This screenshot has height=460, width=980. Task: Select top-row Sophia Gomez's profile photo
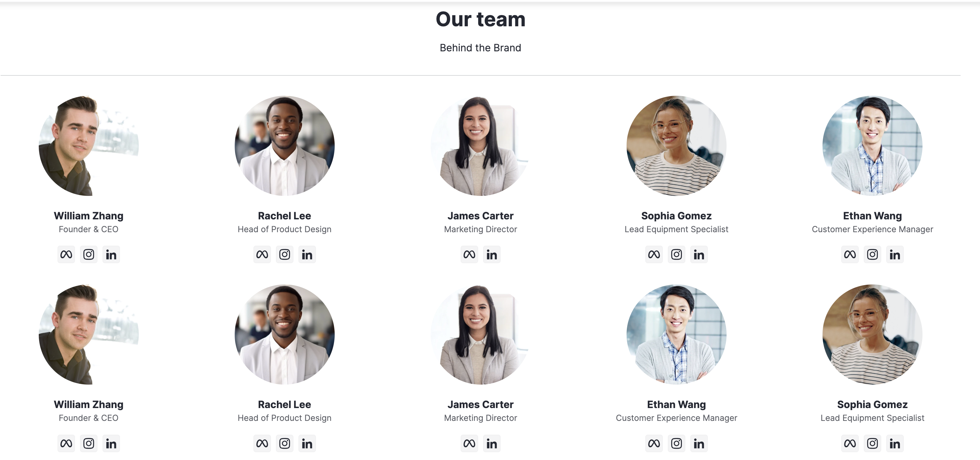coord(677,146)
